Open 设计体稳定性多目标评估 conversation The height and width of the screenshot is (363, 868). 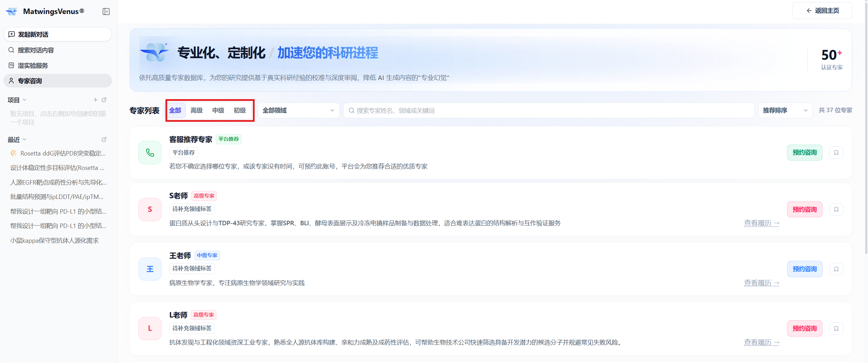tap(58, 168)
